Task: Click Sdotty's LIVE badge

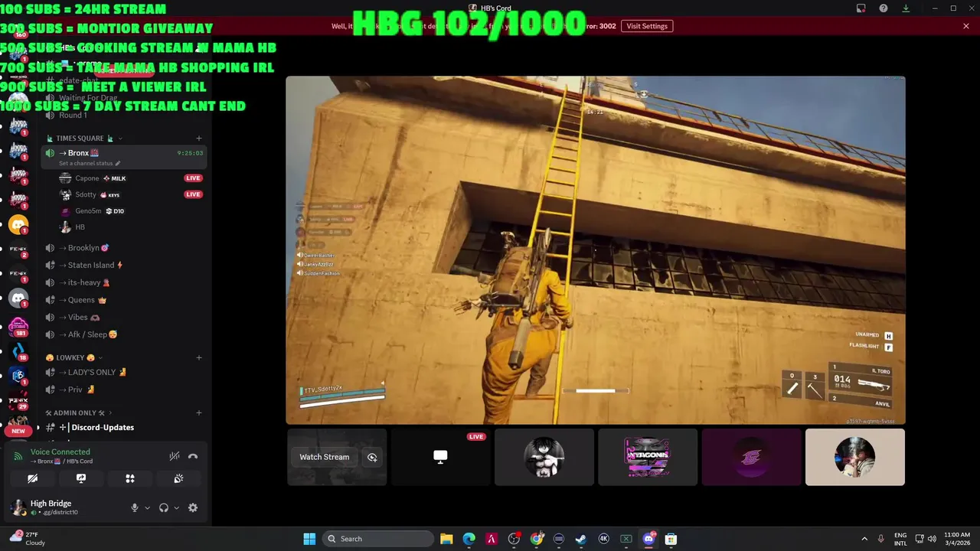Action: tap(193, 194)
